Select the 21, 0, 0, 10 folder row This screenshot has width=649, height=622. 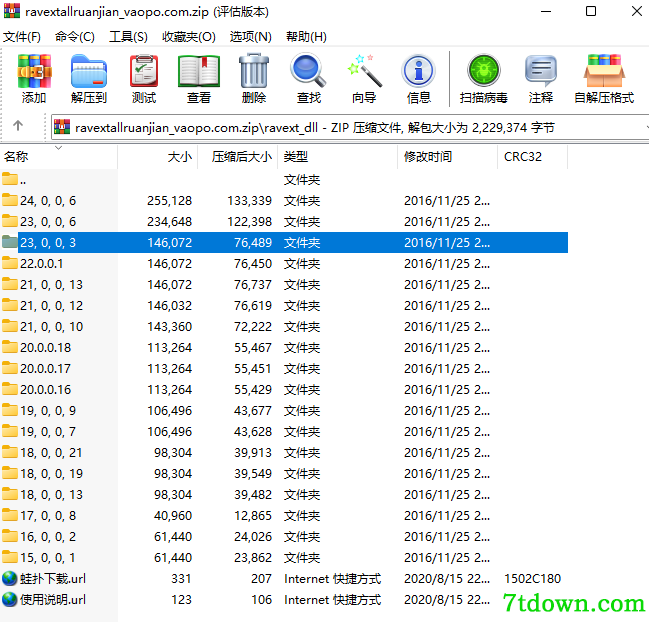pos(284,327)
